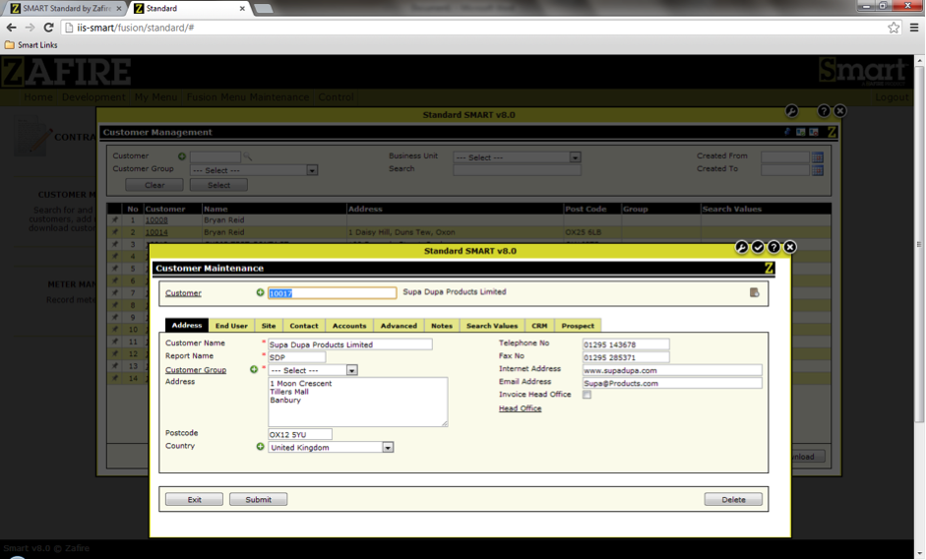Click the Customer Group link label
926x560 pixels.
pyautogui.click(x=196, y=370)
